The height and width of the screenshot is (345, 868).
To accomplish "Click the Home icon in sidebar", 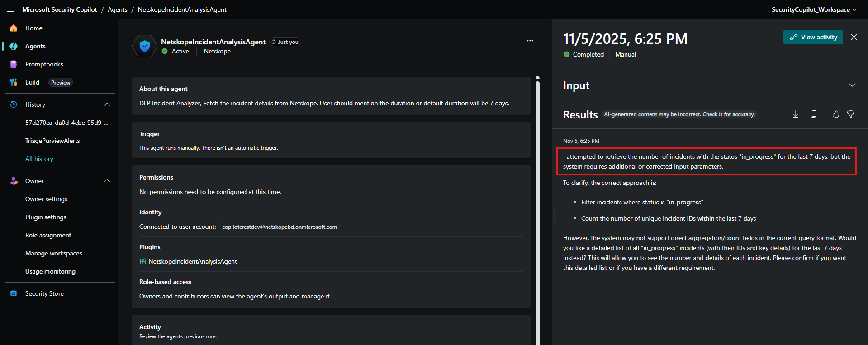I will (x=14, y=28).
